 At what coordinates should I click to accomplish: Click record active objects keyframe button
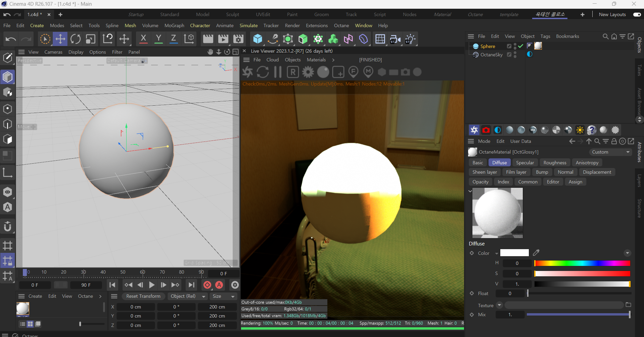pos(208,285)
